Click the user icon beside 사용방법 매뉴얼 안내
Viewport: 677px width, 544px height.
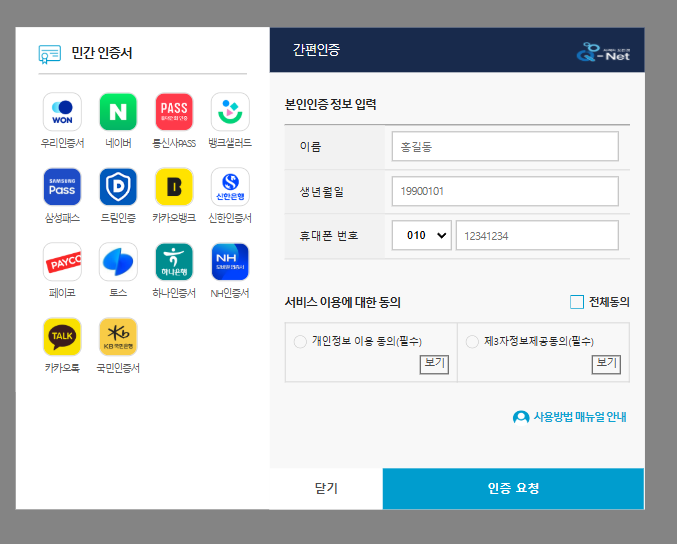521,417
